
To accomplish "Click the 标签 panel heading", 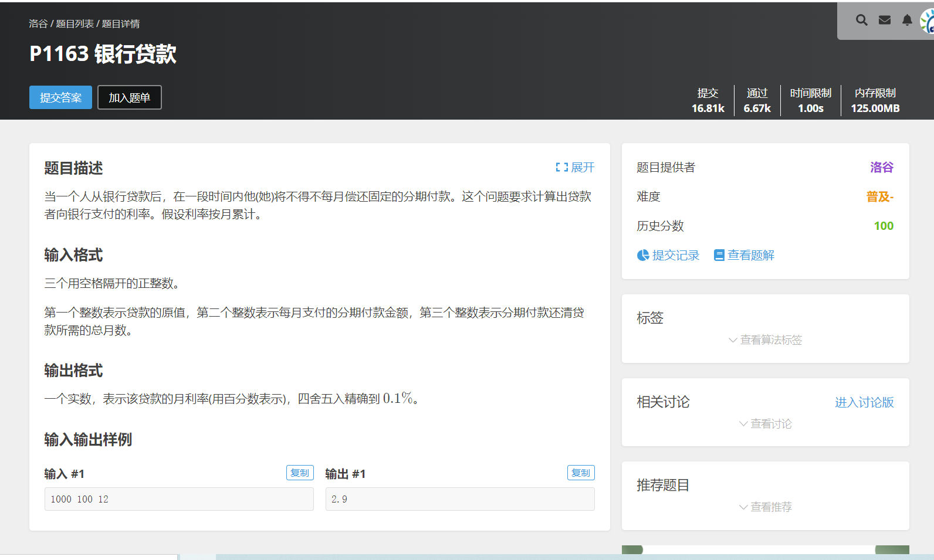I will 650,318.
